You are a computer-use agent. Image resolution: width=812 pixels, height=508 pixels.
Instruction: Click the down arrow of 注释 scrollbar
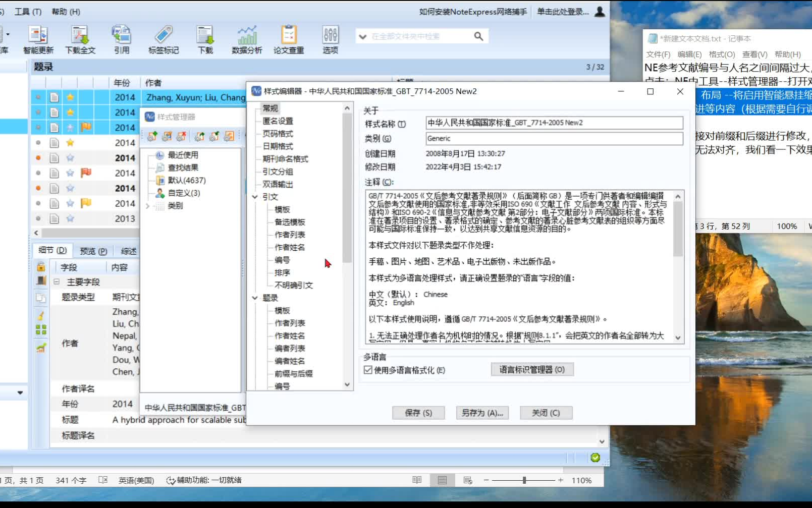[678, 338]
